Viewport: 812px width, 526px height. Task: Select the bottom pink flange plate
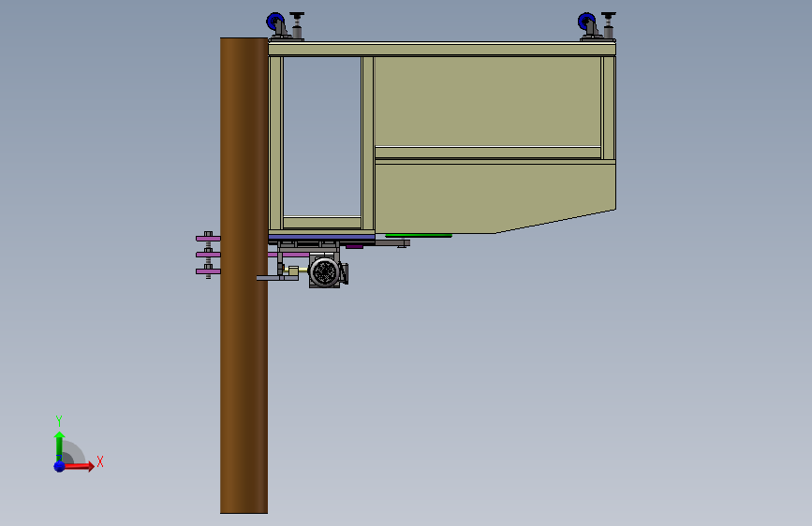[208, 271]
